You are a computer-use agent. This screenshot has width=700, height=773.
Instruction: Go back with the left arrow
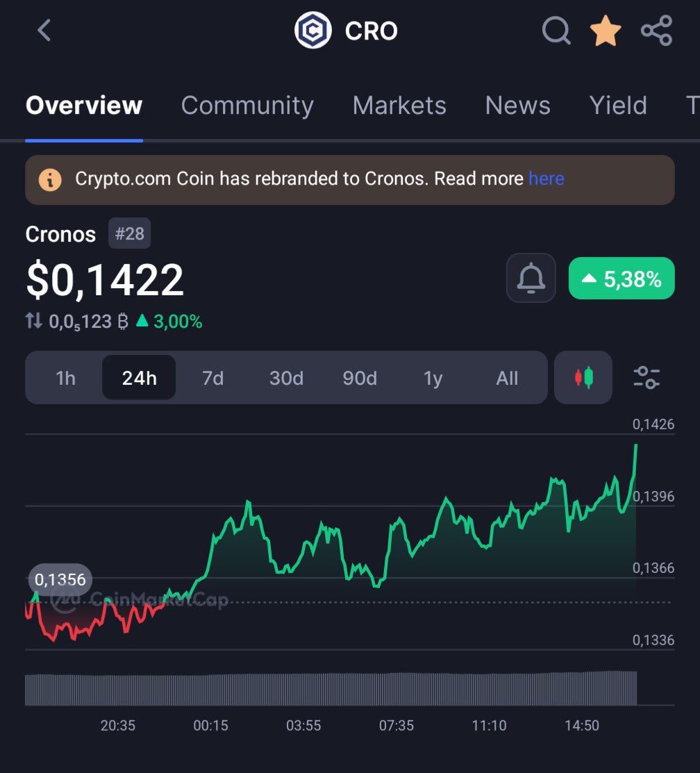coord(44,31)
